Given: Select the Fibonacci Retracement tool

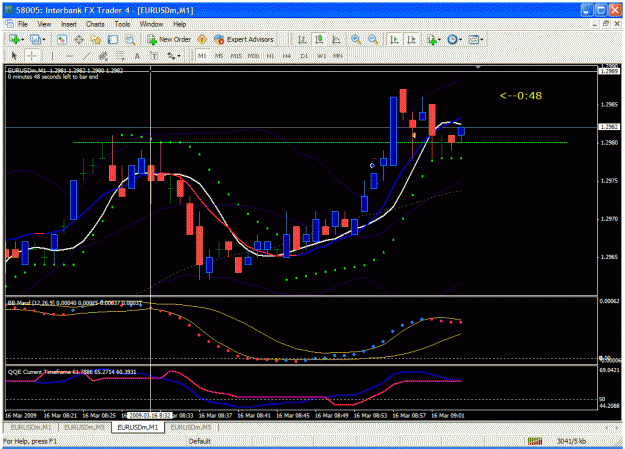Looking at the screenshot, I should 120,56.
